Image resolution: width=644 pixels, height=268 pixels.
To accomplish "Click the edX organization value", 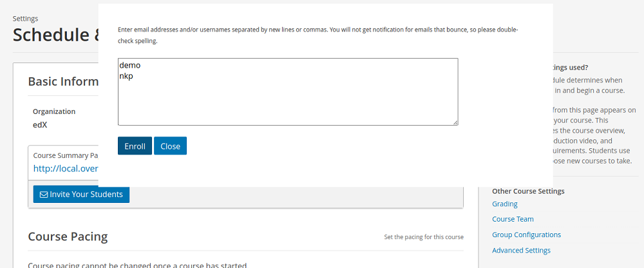I will point(40,125).
